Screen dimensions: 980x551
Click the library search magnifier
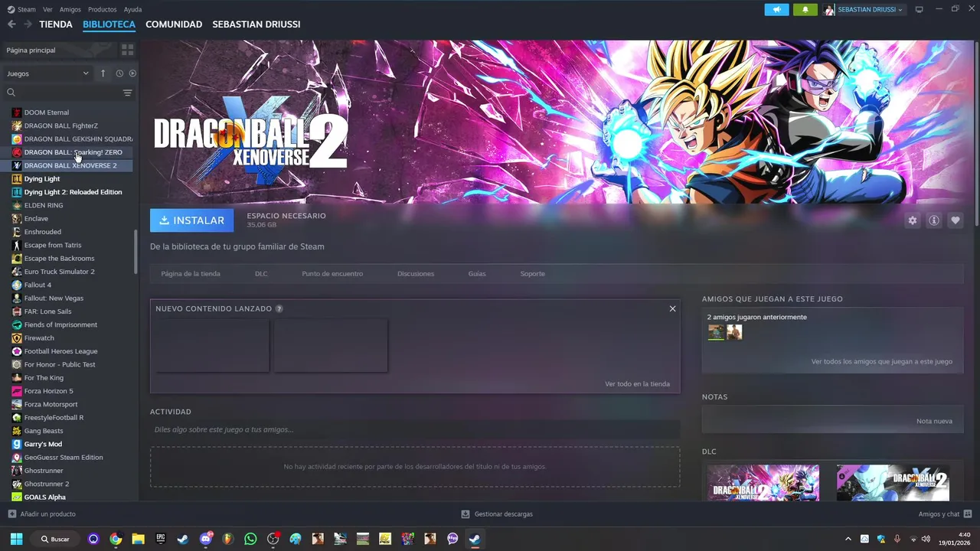pos(11,93)
